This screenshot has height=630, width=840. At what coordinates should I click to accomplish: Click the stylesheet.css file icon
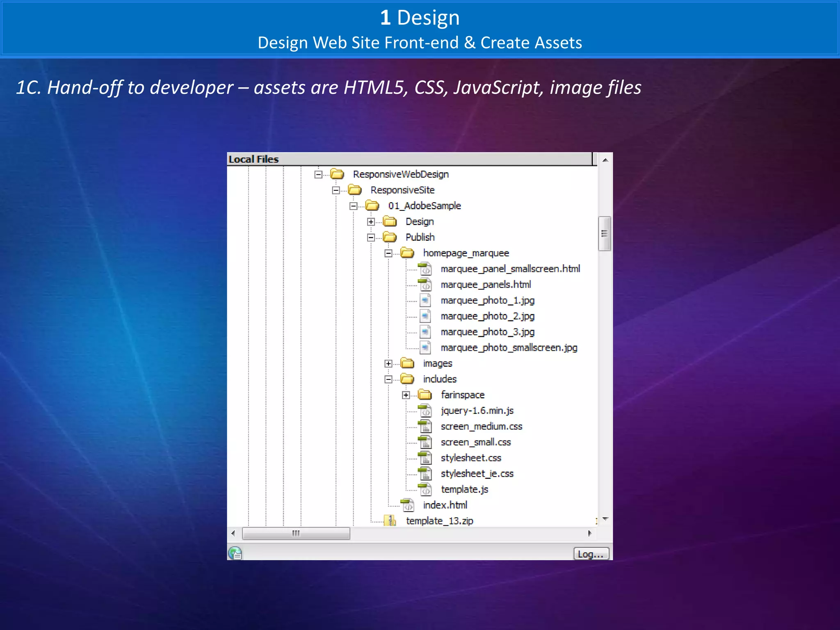(425, 458)
